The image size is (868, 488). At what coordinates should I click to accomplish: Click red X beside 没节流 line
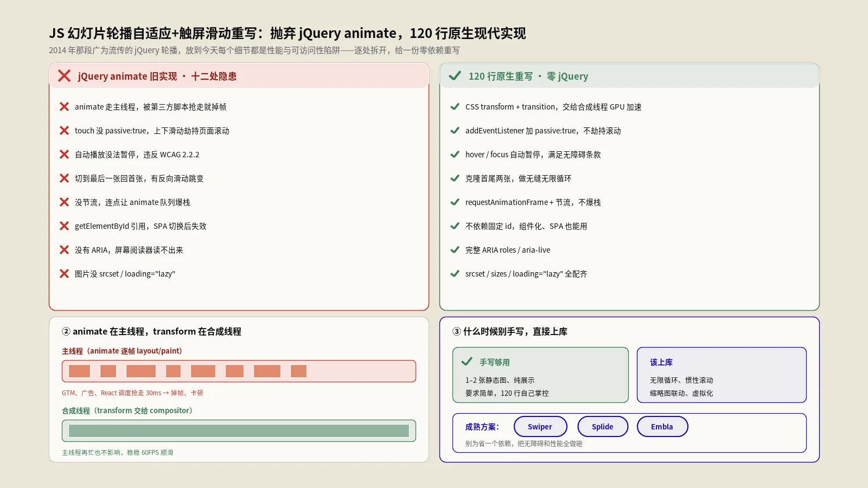(x=64, y=202)
